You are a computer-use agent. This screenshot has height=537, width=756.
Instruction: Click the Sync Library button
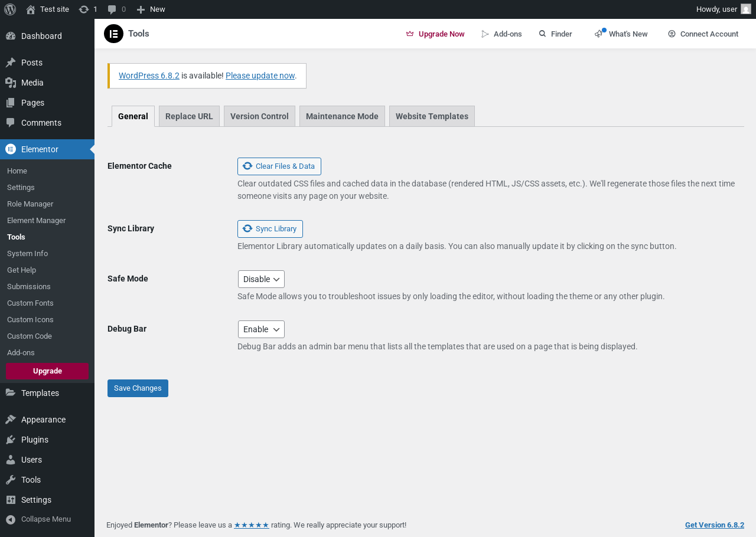270,229
